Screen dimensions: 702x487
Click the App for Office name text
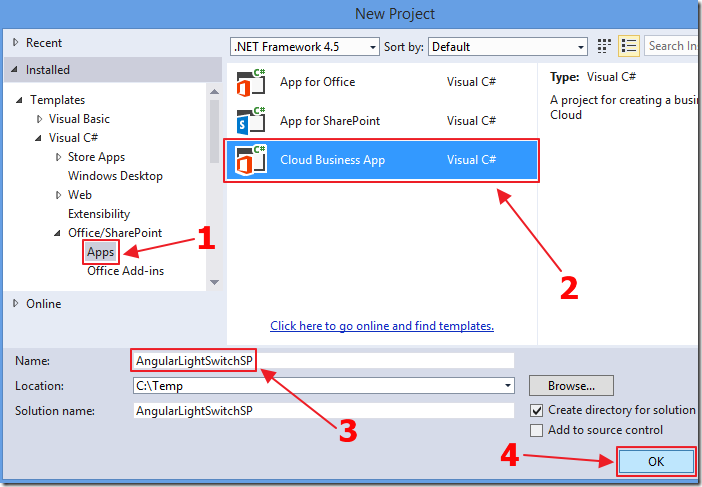(317, 82)
